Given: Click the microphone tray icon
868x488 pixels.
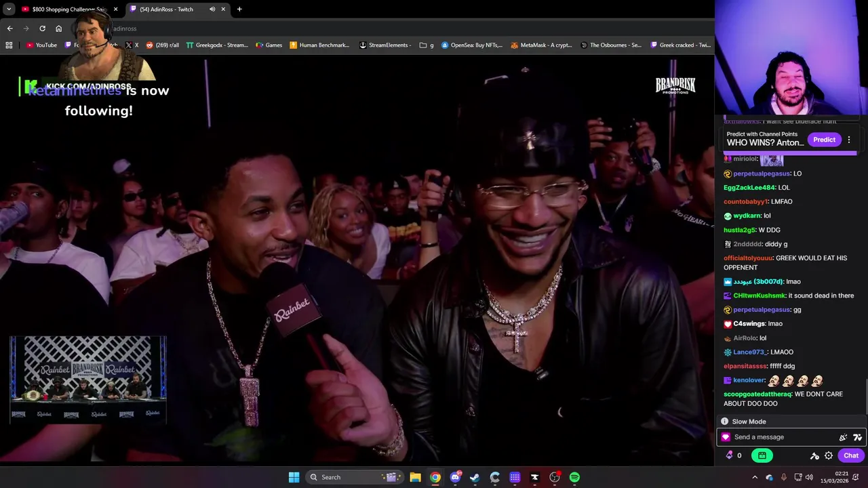Looking at the screenshot, I should coord(784,477).
